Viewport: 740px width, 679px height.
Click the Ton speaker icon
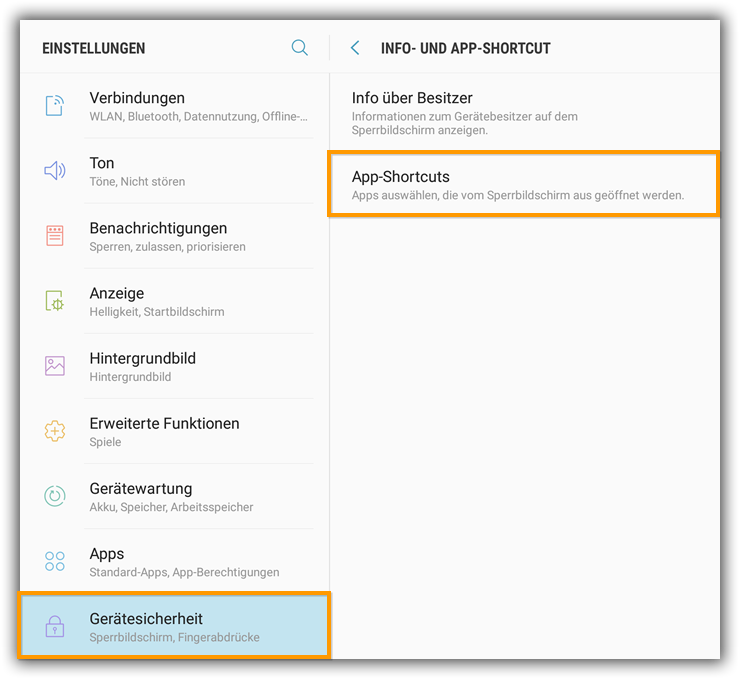click(x=55, y=170)
